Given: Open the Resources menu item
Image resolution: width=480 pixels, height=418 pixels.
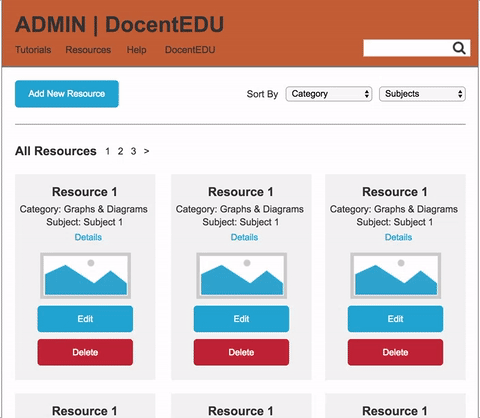Looking at the screenshot, I should pyautogui.click(x=88, y=50).
